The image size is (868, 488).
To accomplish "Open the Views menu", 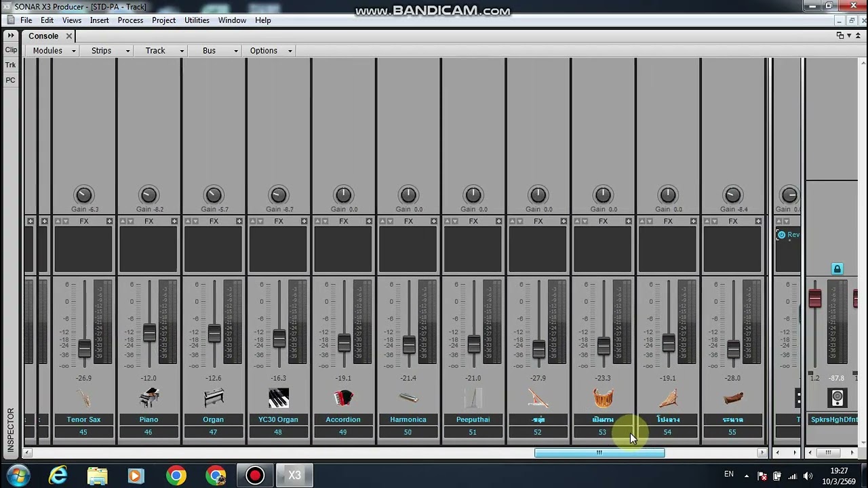I will pos(72,20).
